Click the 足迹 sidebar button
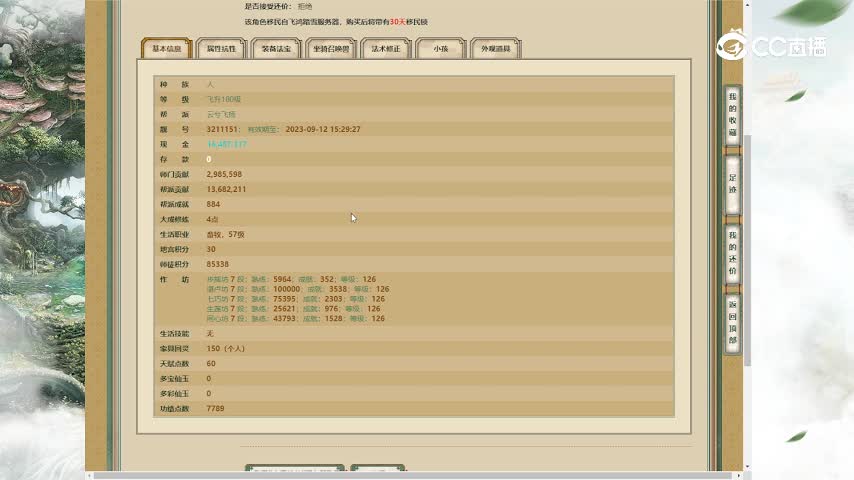 click(x=732, y=183)
